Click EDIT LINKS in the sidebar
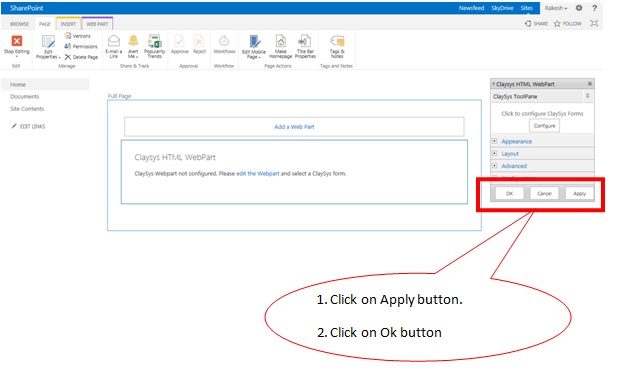This screenshot has height=379, width=621. 28,126
